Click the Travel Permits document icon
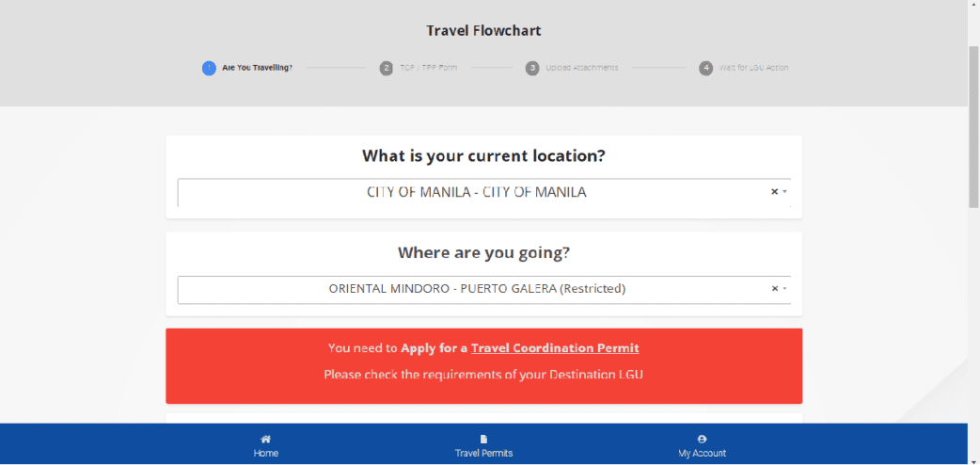Image resolution: width=980 pixels, height=465 pixels. 483,439
